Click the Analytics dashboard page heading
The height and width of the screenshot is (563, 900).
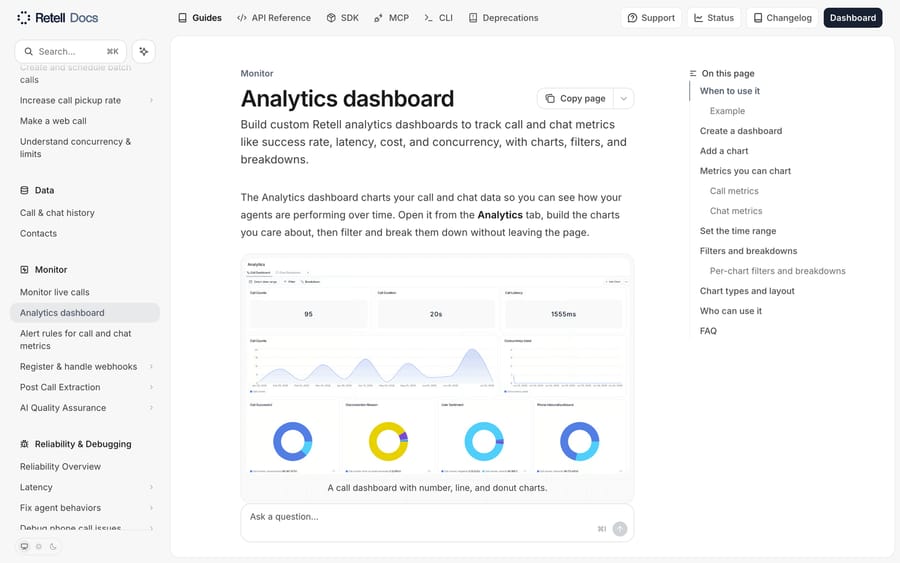[x=347, y=99]
